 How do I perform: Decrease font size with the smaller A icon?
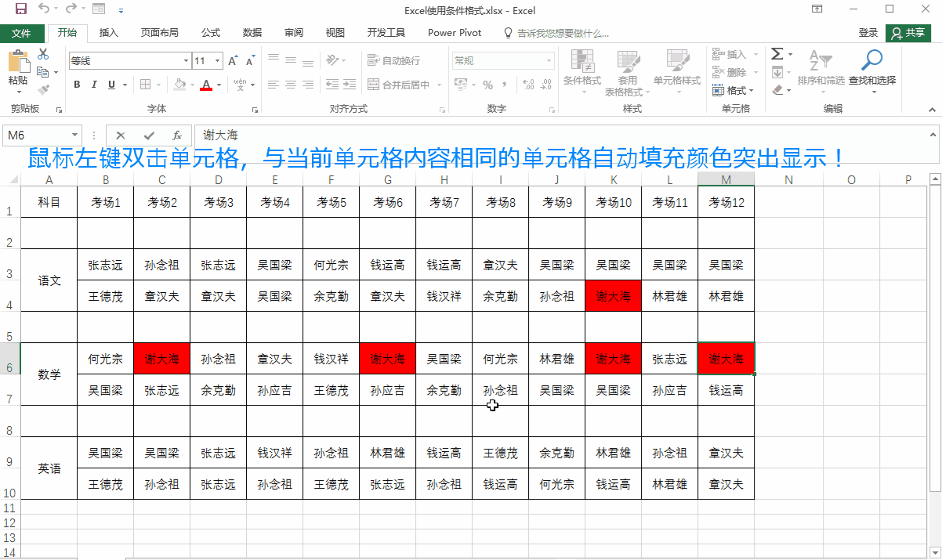pos(250,60)
